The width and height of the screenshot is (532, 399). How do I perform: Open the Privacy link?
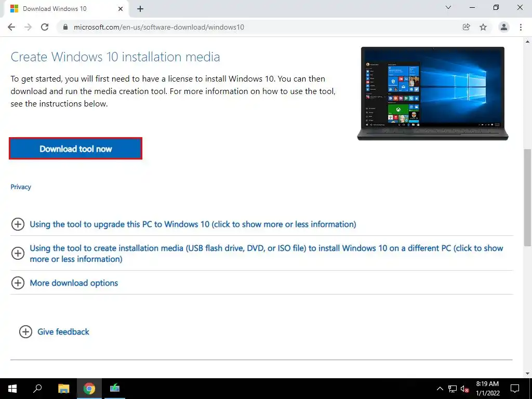tap(21, 187)
